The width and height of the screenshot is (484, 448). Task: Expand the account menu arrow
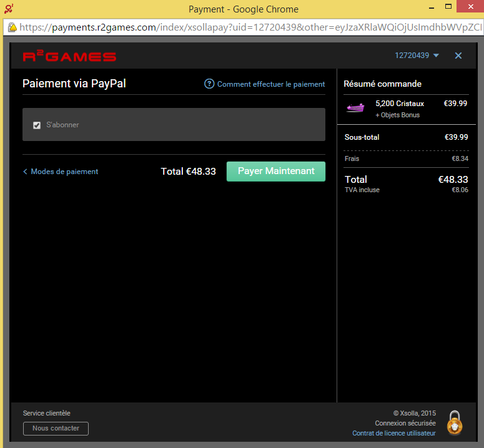pos(436,56)
